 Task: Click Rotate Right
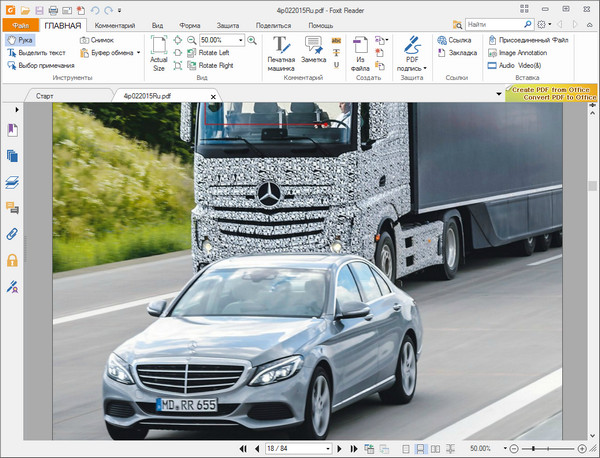(x=210, y=65)
